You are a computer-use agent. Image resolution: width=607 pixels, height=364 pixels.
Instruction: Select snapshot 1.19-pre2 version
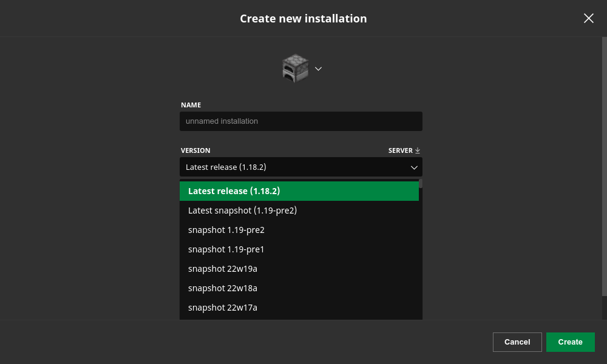[x=226, y=230]
